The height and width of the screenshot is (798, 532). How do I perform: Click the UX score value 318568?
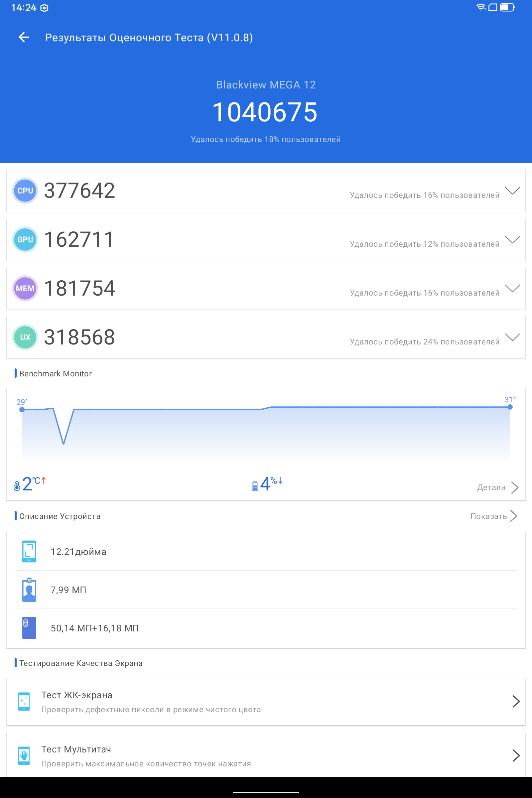point(79,337)
